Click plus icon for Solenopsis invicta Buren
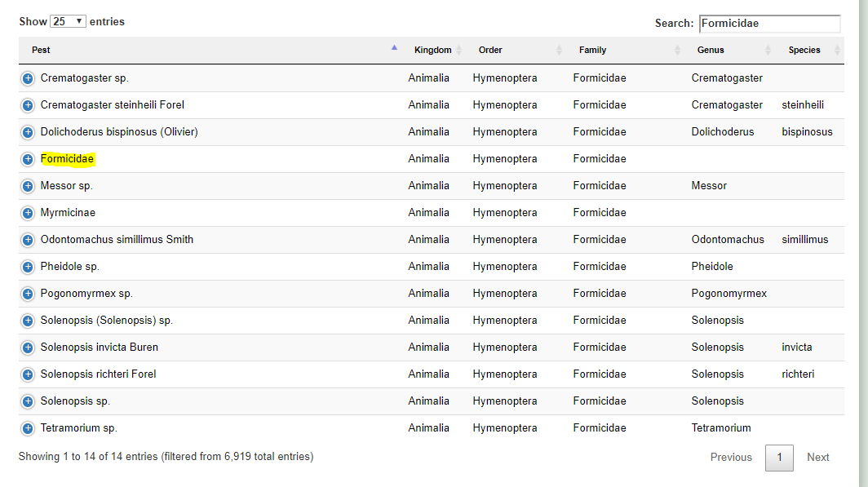 click(28, 348)
